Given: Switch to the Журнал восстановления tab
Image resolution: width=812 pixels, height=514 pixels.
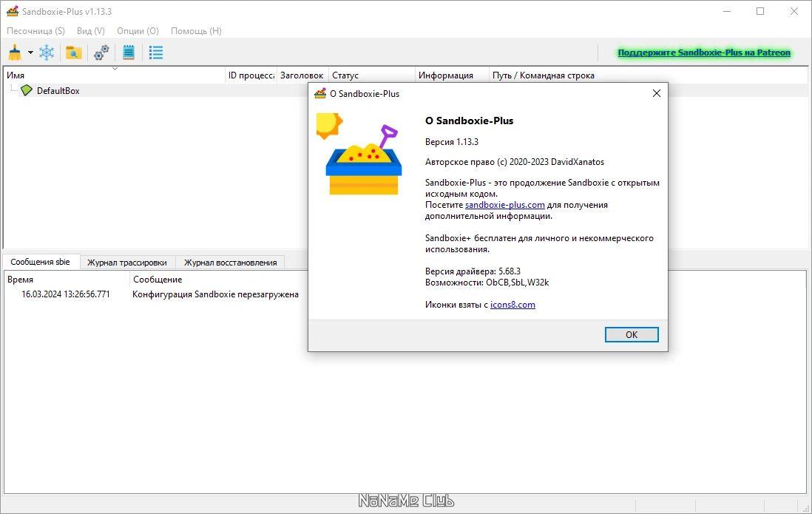Looking at the screenshot, I should (x=231, y=263).
